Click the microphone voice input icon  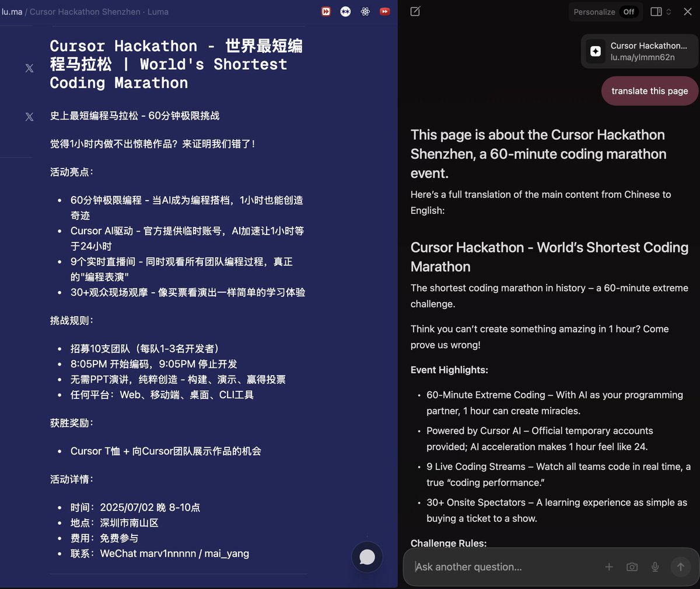[655, 567]
